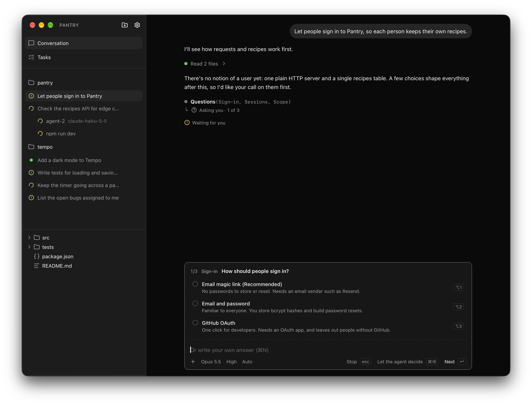Select the 'Email magic link' radio option
532x405 pixels.
[x=195, y=284]
